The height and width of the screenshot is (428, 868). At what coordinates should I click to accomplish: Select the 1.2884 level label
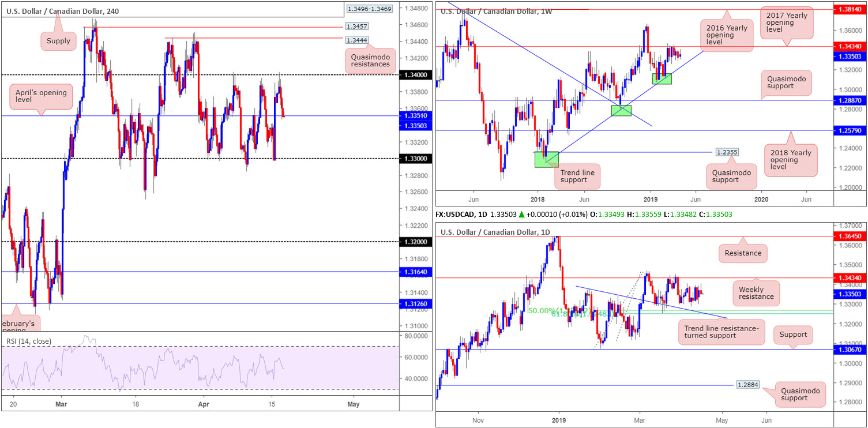[749, 384]
